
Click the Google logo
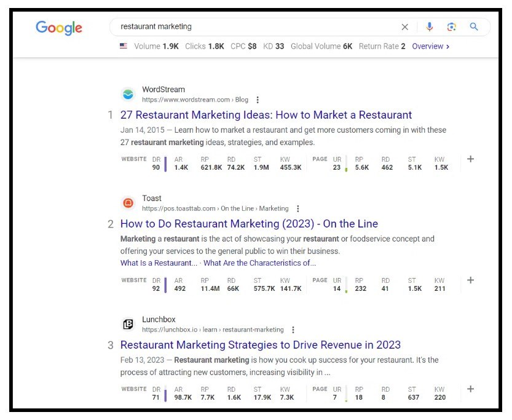59,28
